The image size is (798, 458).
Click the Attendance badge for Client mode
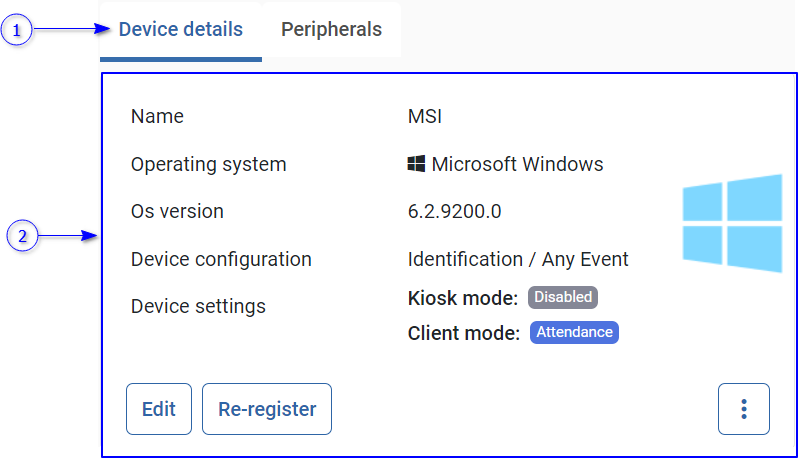[574, 332]
